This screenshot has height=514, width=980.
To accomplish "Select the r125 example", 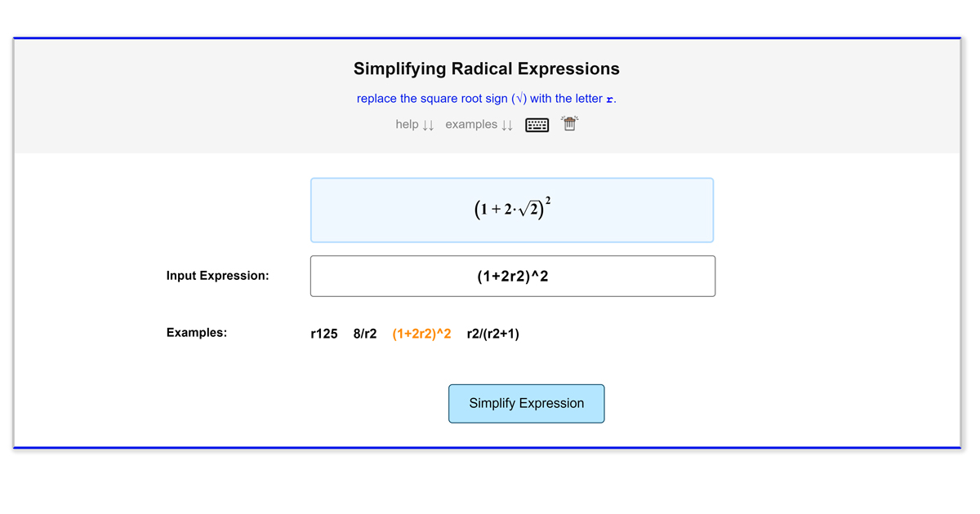I will [324, 334].
